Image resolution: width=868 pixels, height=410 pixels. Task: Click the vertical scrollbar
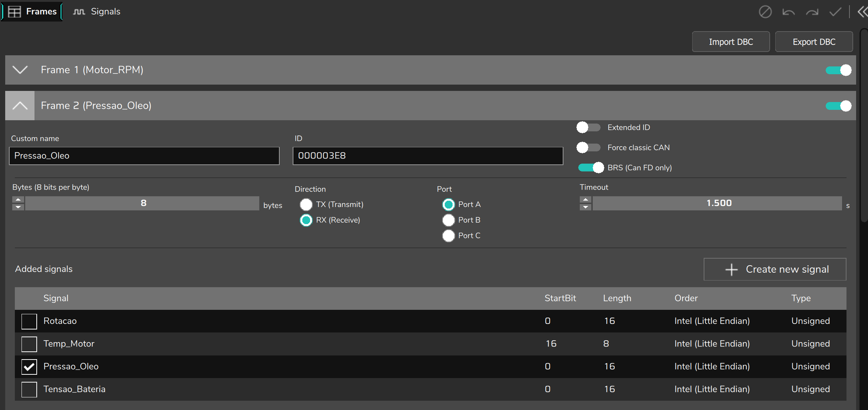pyautogui.click(x=864, y=126)
